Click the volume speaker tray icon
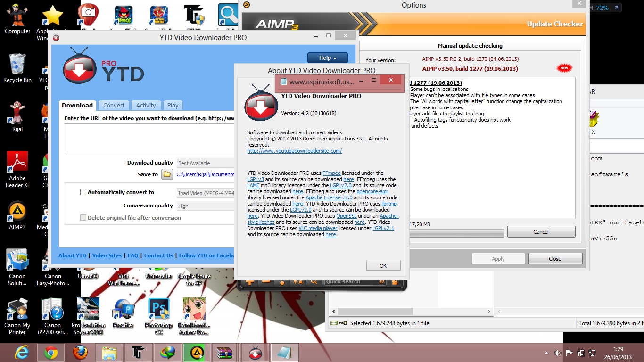Screen dimensions: 644x362 (558, 353)
